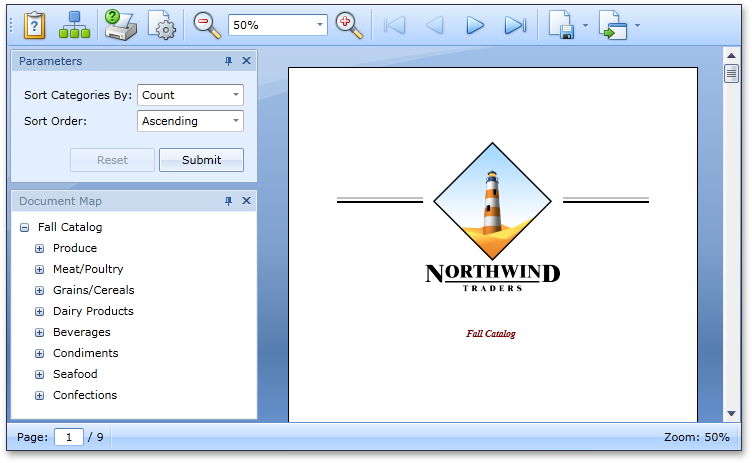Expand the Meat/Poultry node
This screenshot has height=463, width=752.
pyautogui.click(x=39, y=270)
